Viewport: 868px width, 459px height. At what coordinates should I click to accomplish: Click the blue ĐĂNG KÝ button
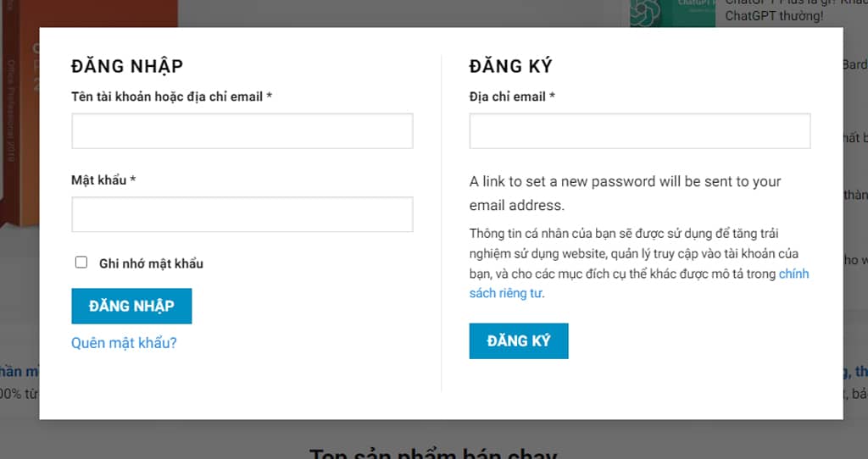[x=519, y=341]
